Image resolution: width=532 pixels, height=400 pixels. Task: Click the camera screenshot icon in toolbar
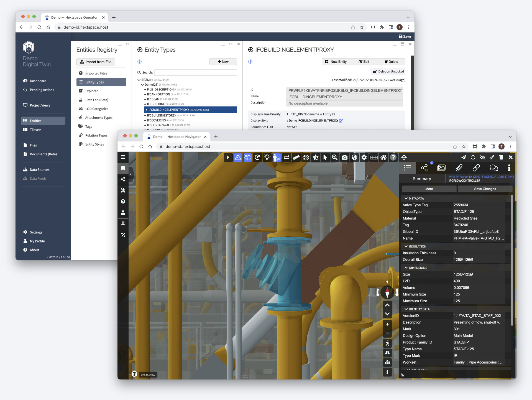click(344, 158)
